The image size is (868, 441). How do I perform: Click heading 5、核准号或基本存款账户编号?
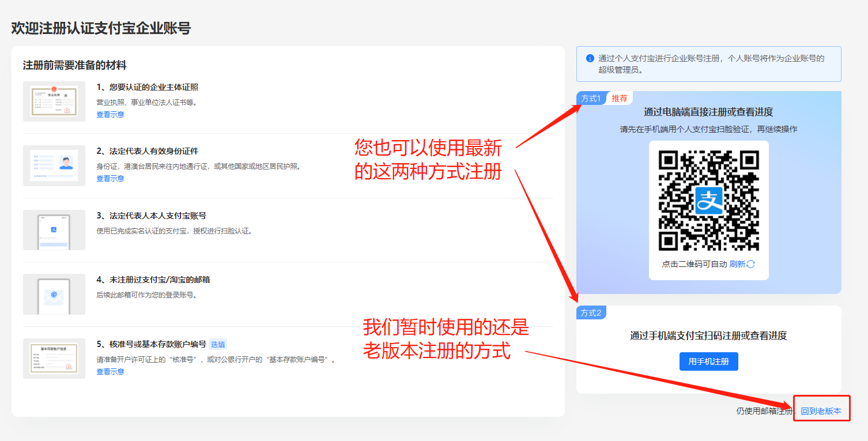pos(151,344)
